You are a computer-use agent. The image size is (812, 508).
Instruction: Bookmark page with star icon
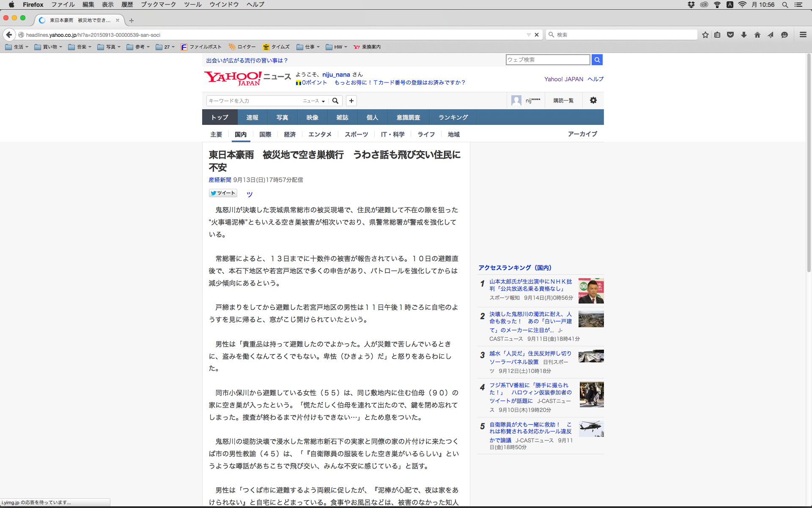click(x=705, y=35)
